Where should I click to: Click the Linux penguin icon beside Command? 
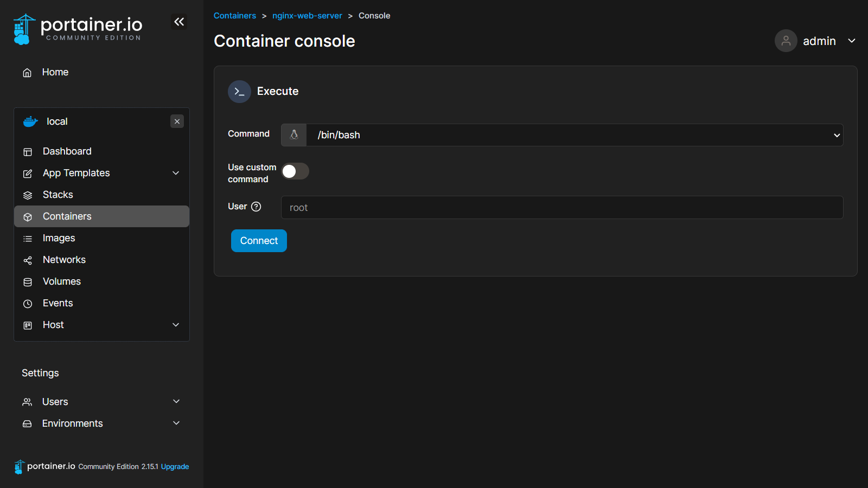[x=294, y=135]
